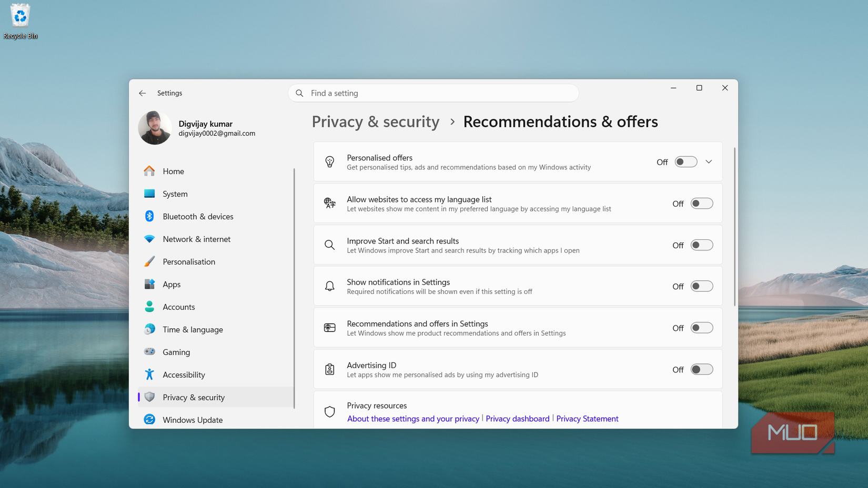
Task: Click the Gaming controller icon
Action: click(149, 352)
